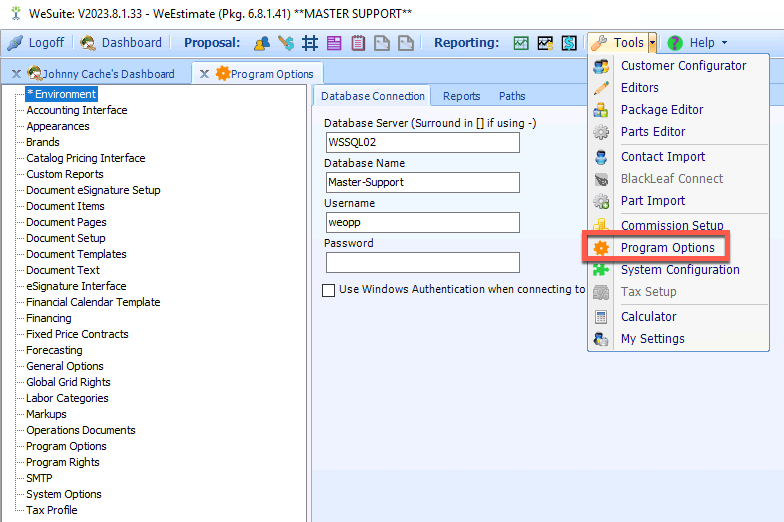Select Document Pages tree item
Screen dimensions: 784x522
(66, 222)
